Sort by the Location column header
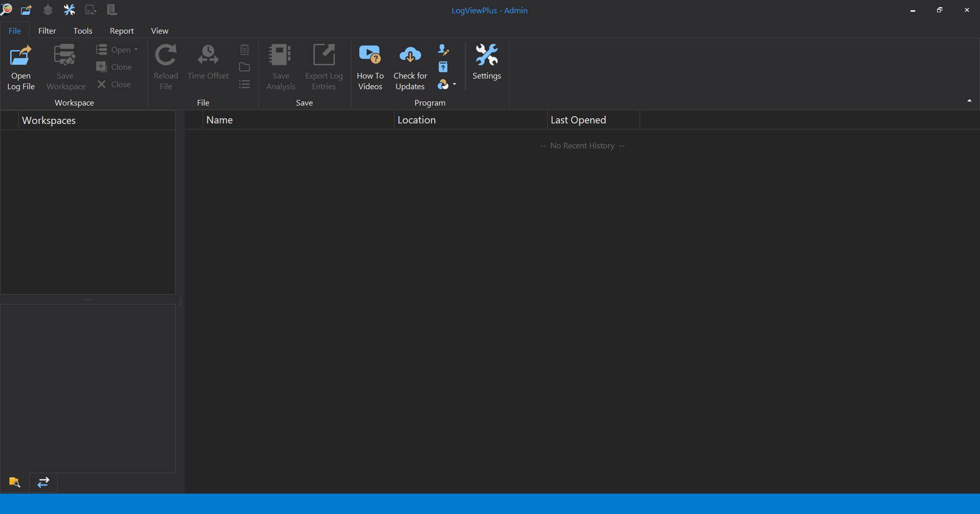The height and width of the screenshot is (514, 980). (471, 120)
